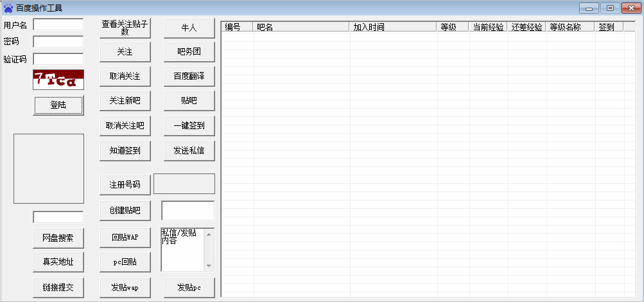Click the pc回贴 reply button
Viewport: 644px width, 302px height.
pyautogui.click(x=125, y=263)
